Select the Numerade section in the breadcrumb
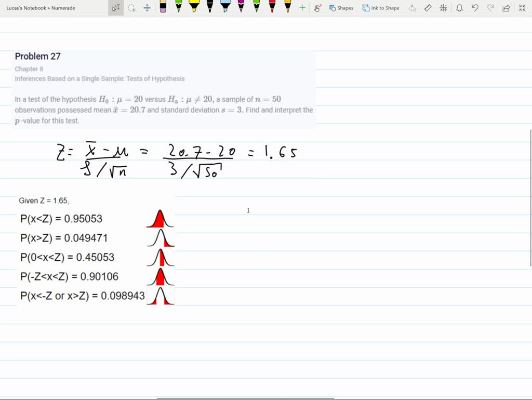This screenshot has height=400, width=532. point(62,8)
